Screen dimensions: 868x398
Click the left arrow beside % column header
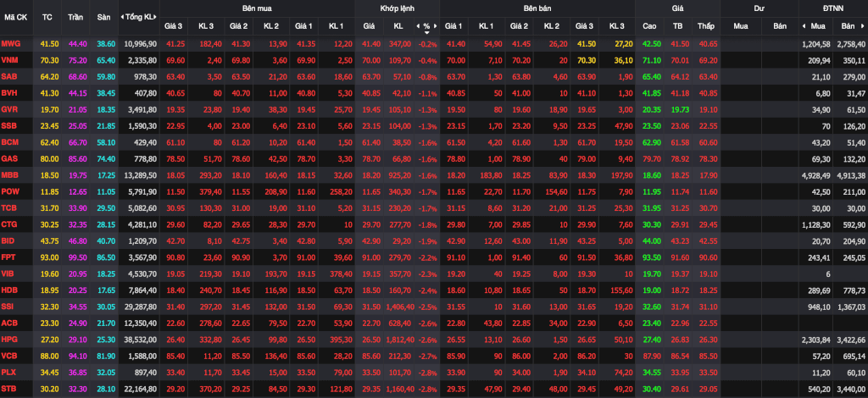tap(419, 26)
